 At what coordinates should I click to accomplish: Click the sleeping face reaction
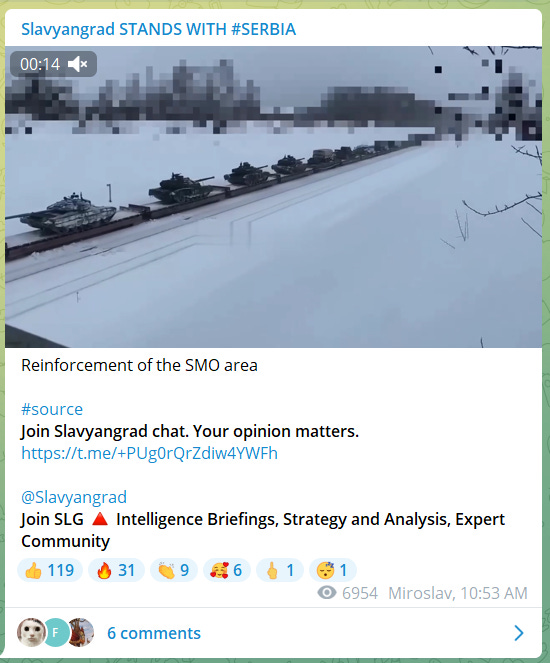[333, 570]
